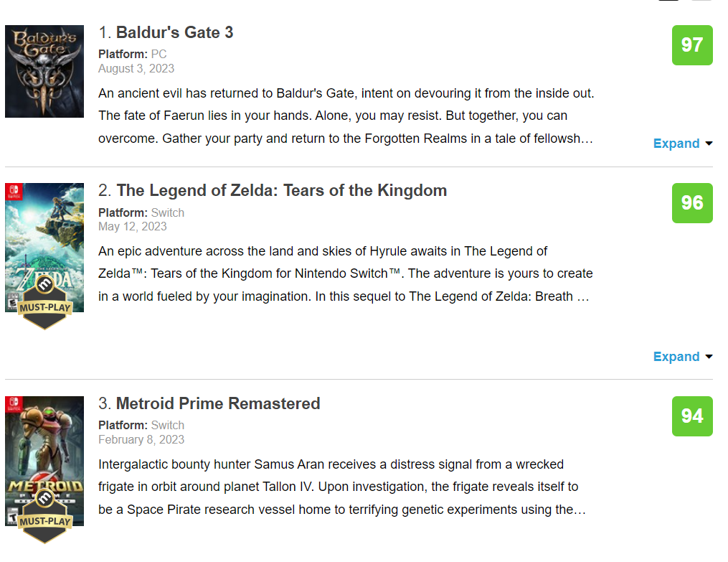Click the green 96 Metascore badge
The width and height of the screenshot is (728, 562).
click(692, 203)
